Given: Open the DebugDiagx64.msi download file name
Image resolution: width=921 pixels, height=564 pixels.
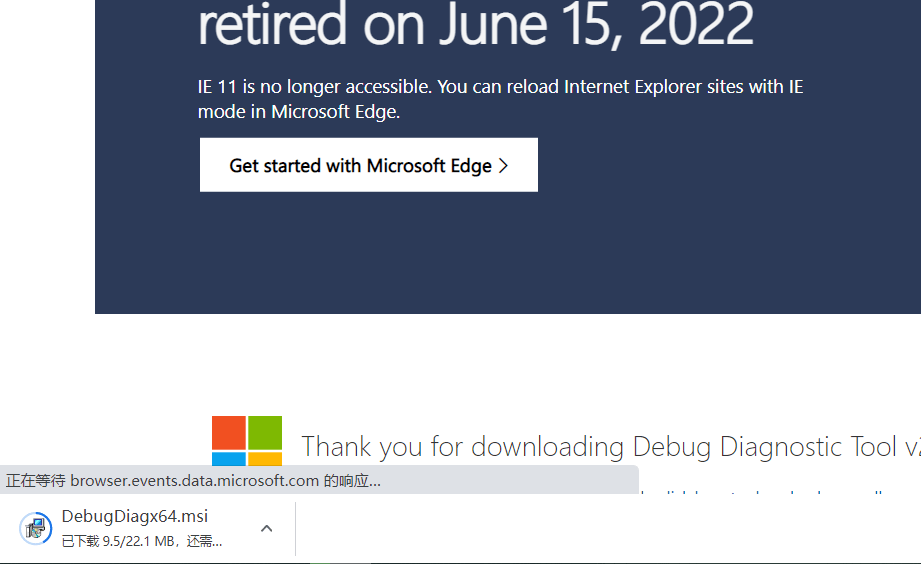Looking at the screenshot, I should pos(134,516).
